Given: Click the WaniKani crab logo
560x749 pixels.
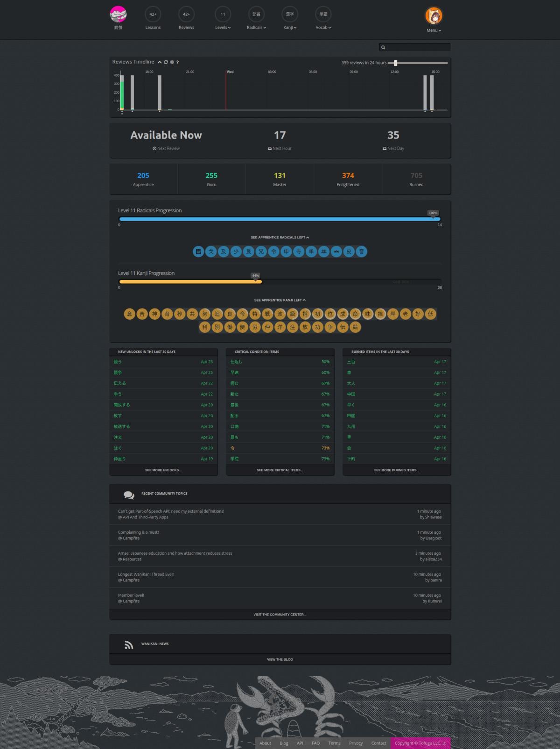Looking at the screenshot, I should tap(118, 15).
